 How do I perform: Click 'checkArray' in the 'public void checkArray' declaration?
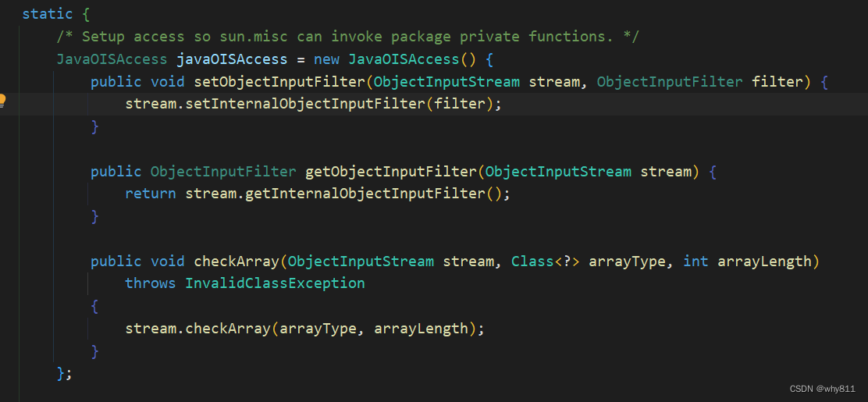click(x=237, y=261)
